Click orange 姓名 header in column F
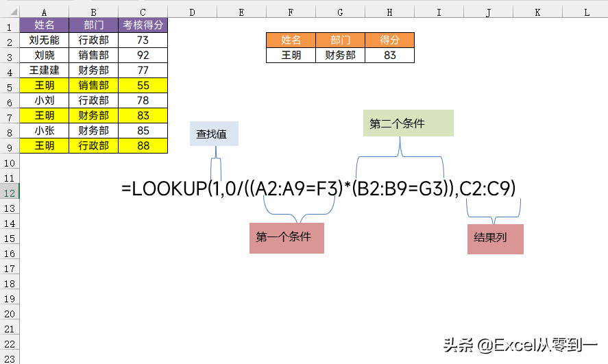 (291, 40)
